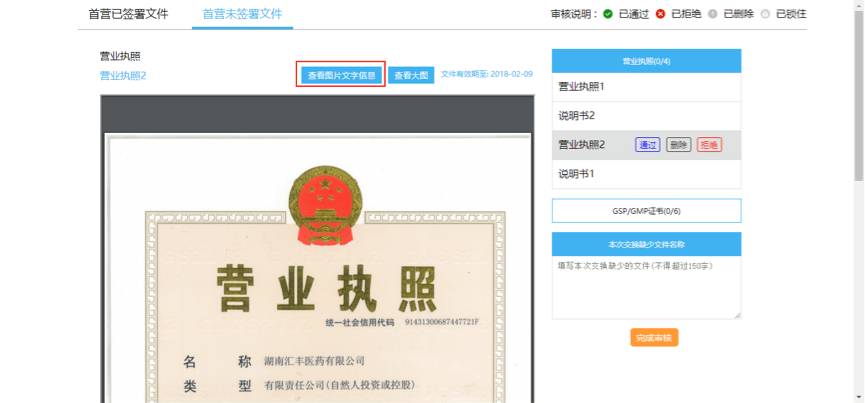
Task: Click 完成审核 orange button
Action: pyautogui.click(x=654, y=337)
